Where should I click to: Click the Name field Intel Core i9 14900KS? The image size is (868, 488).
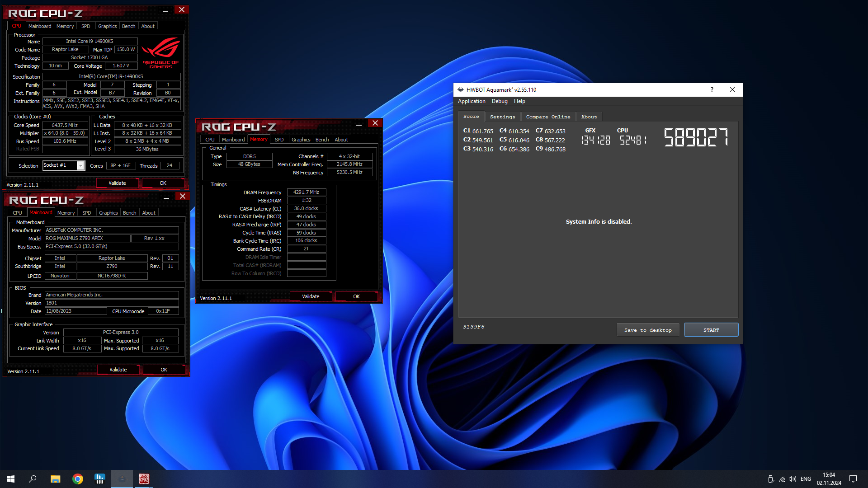click(x=90, y=41)
